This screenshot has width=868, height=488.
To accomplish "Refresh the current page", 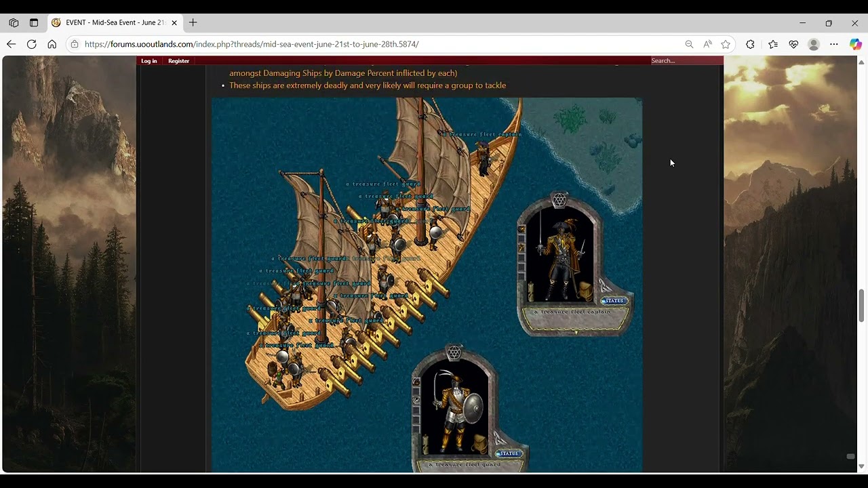I will tap(31, 44).
